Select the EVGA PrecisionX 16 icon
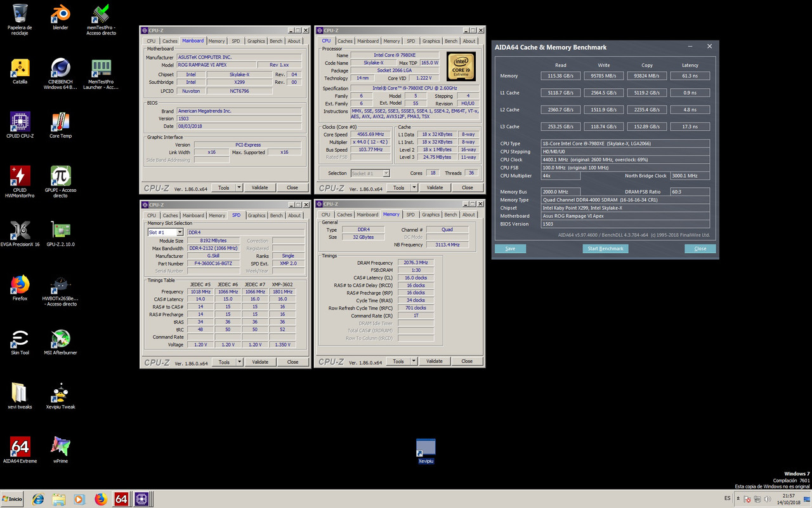This screenshot has height=508, width=812. click(x=20, y=234)
